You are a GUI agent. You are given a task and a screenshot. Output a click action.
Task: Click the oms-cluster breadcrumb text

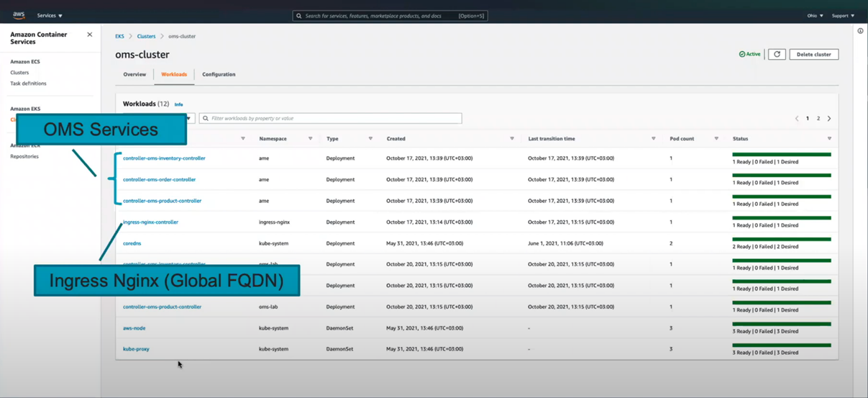(182, 36)
